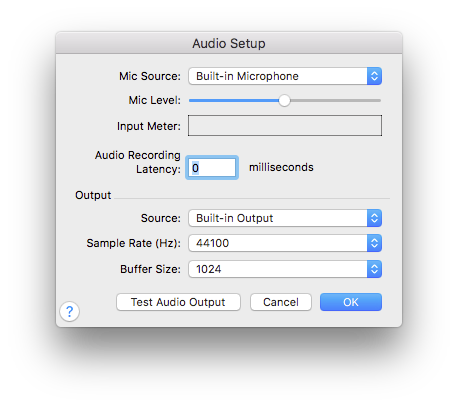Click the Test Audio Output button
This screenshot has width=458, height=407.
[178, 302]
